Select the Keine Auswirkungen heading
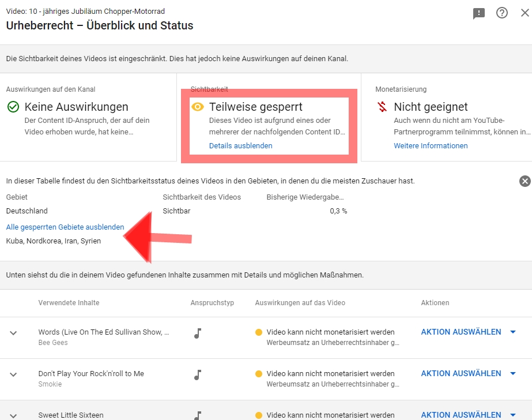This screenshot has height=420, width=532. pyautogui.click(x=76, y=107)
